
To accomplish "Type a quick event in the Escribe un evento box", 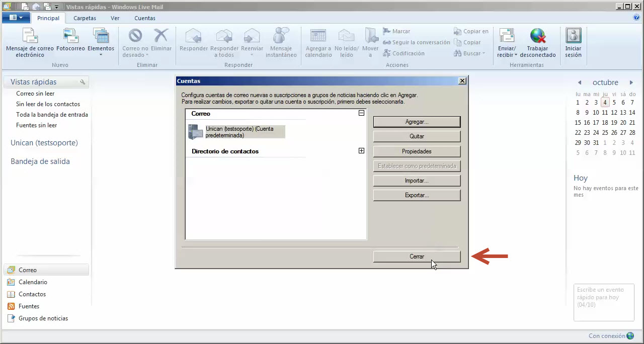I will pyautogui.click(x=604, y=302).
